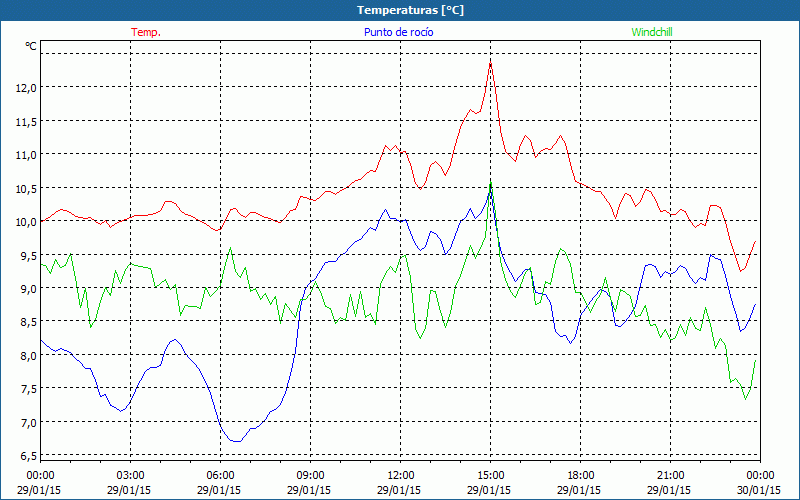Click the green windchill peak at 15:00
This screenshot has width=800, height=500.
pos(491,182)
